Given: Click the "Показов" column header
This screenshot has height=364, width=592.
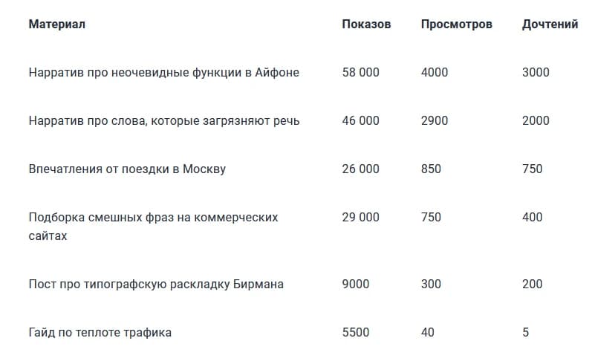Looking at the screenshot, I should 366,25.
